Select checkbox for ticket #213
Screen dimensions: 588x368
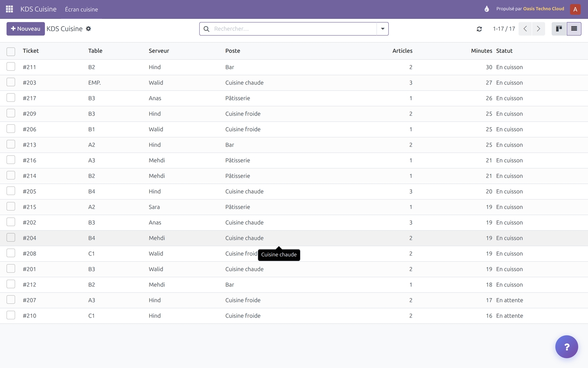[x=11, y=144]
